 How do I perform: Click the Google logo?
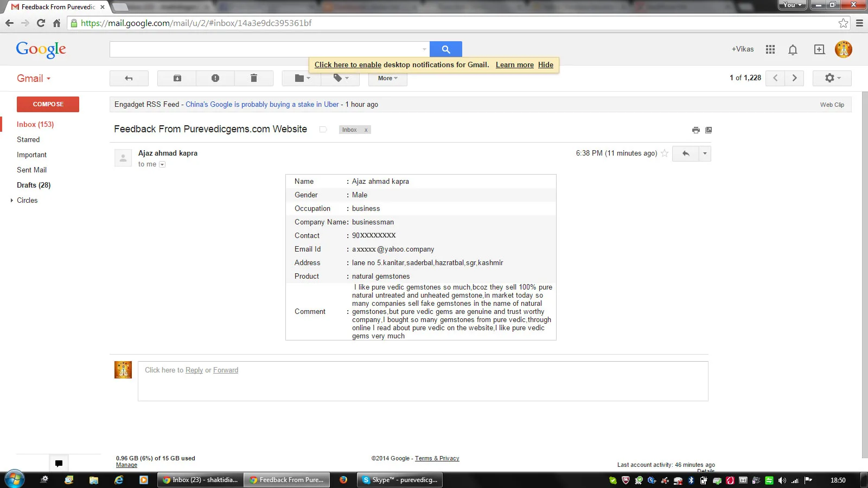point(41,49)
